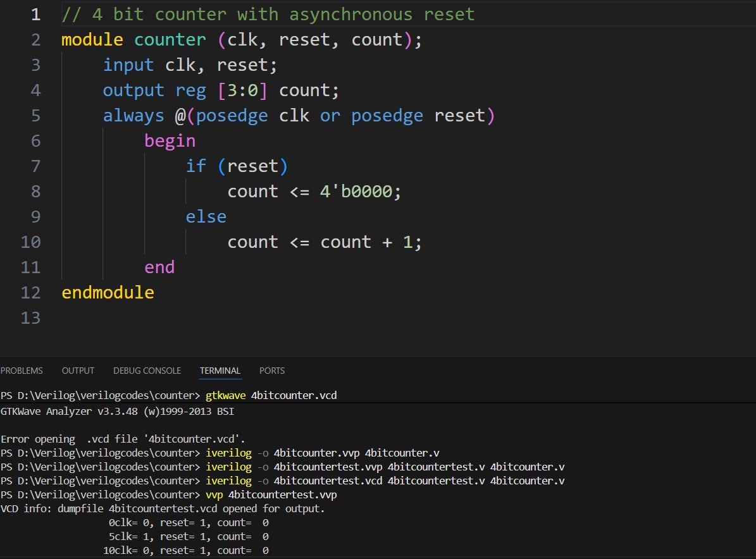Click the 'or' keyword in the sensitivity list
Viewport: 756px width, 559px height.
click(330, 116)
